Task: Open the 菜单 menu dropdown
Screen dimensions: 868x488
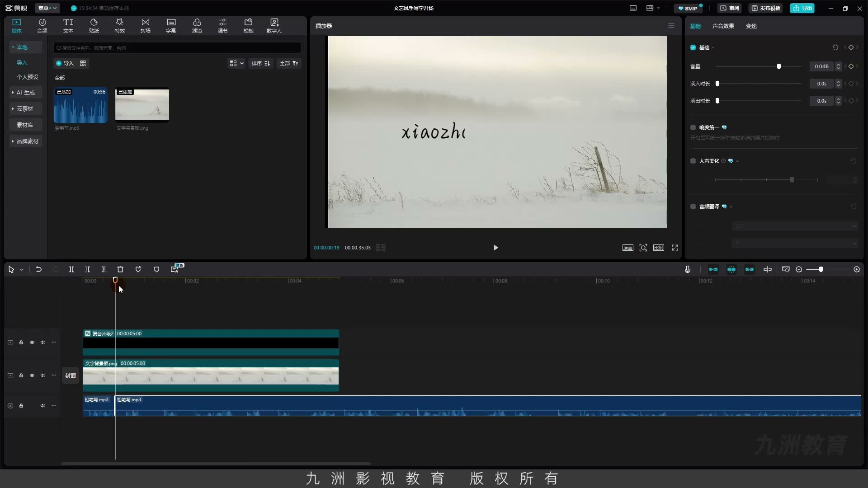Action: [x=47, y=8]
